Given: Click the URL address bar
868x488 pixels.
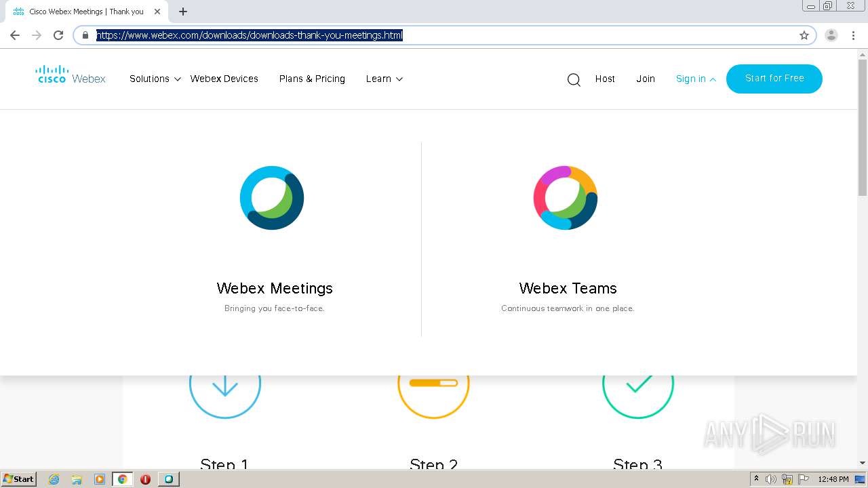Looking at the screenshot, I should point(444,35).
